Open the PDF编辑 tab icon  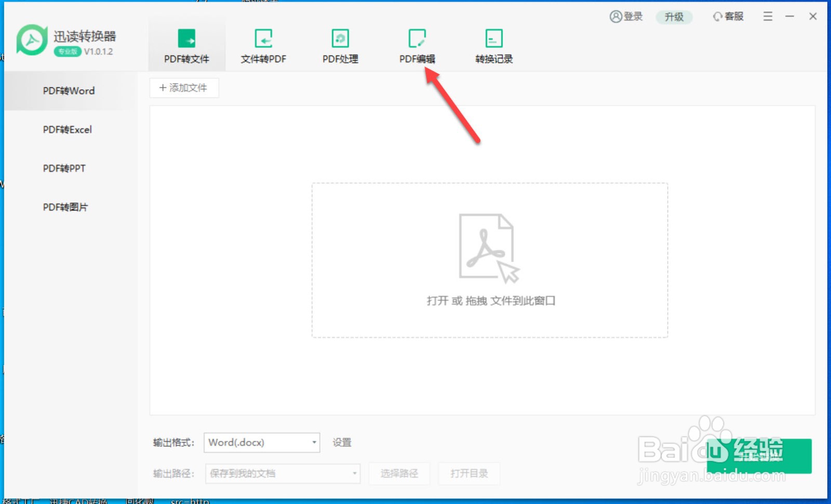click(417, 38)
